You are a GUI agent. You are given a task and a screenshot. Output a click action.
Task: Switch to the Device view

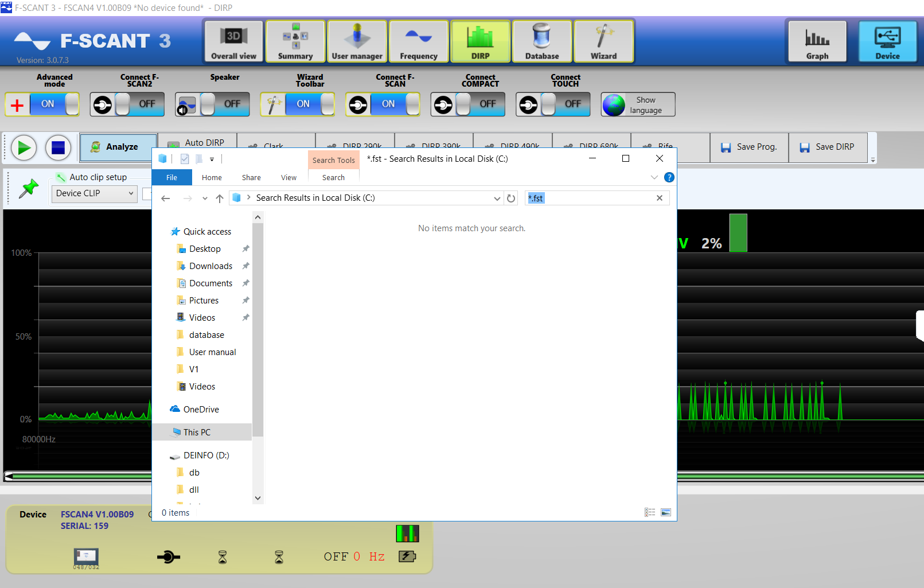pyautogui.click(x=887, y=41)
